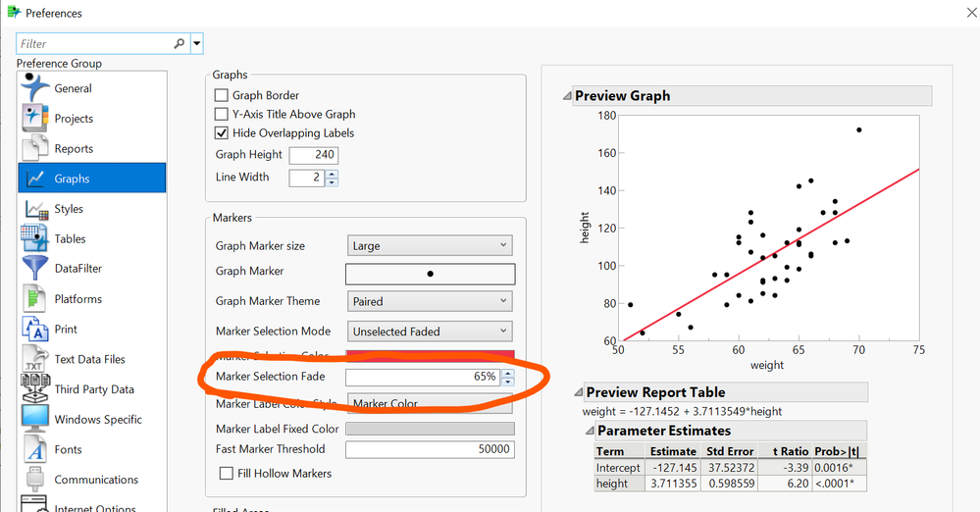
Task: Toggle Y-Axis Title Above Graph checkbox
Action: click(222, 115)
